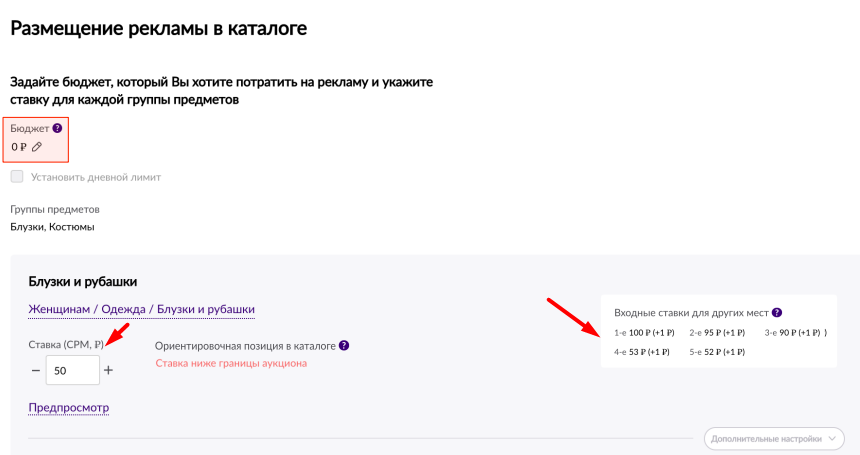Decrease the CPM bid with minus
The width and height of the screenshot is (860, 455).
(x=36, y=370)
